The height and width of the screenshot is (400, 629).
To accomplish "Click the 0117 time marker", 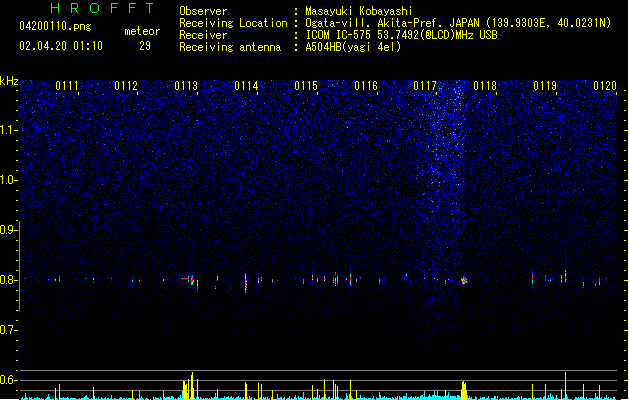I will tap(425, 86).
